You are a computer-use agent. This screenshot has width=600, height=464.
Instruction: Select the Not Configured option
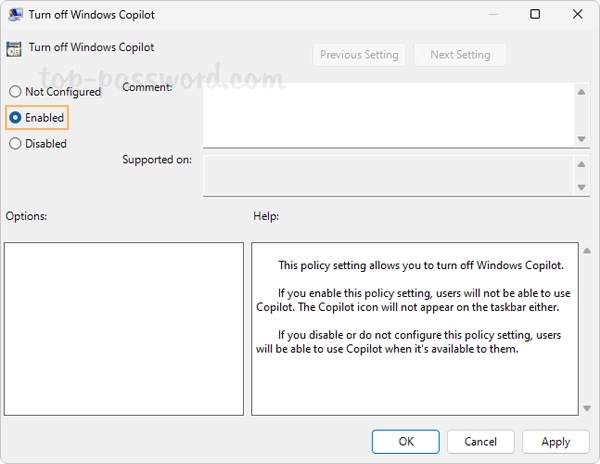[x=15, y=92]
